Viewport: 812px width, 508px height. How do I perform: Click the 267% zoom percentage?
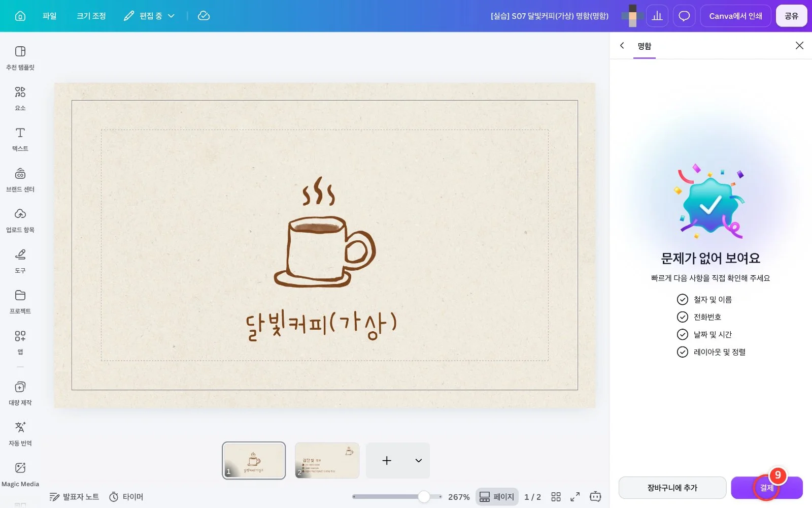(x=459, y=497)
